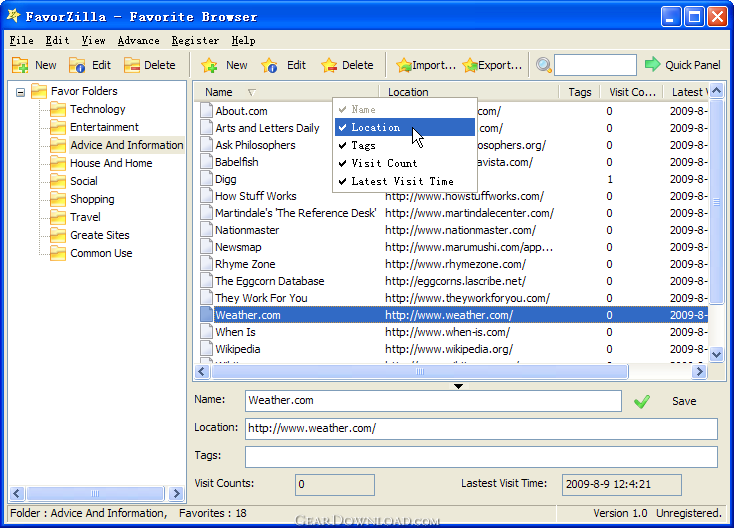
Task: Select the Nationmaster favorite row
Action: coord(454,230)
